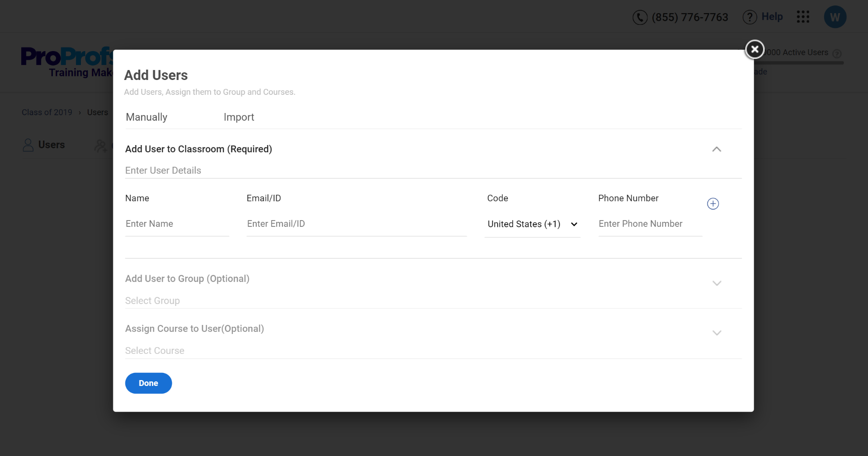Click the Enter Name input field
The image size is (868, 456).
point(177,224)
